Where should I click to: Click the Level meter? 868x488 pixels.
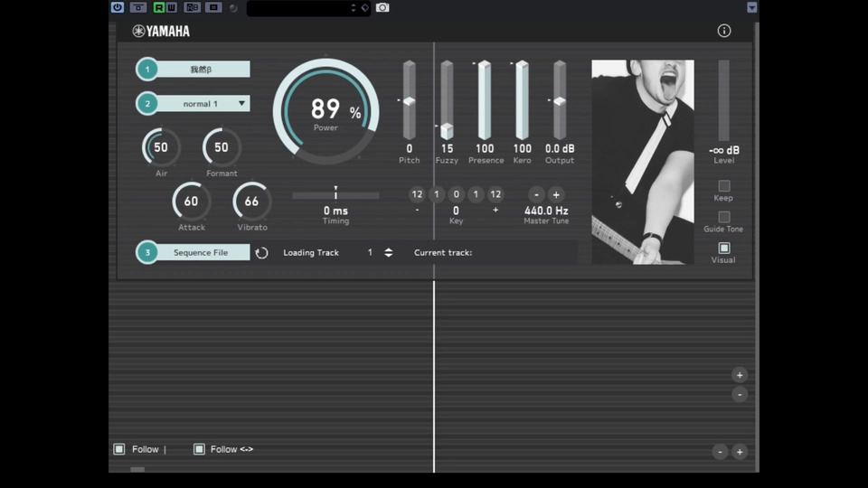click(x=723, y=100)
